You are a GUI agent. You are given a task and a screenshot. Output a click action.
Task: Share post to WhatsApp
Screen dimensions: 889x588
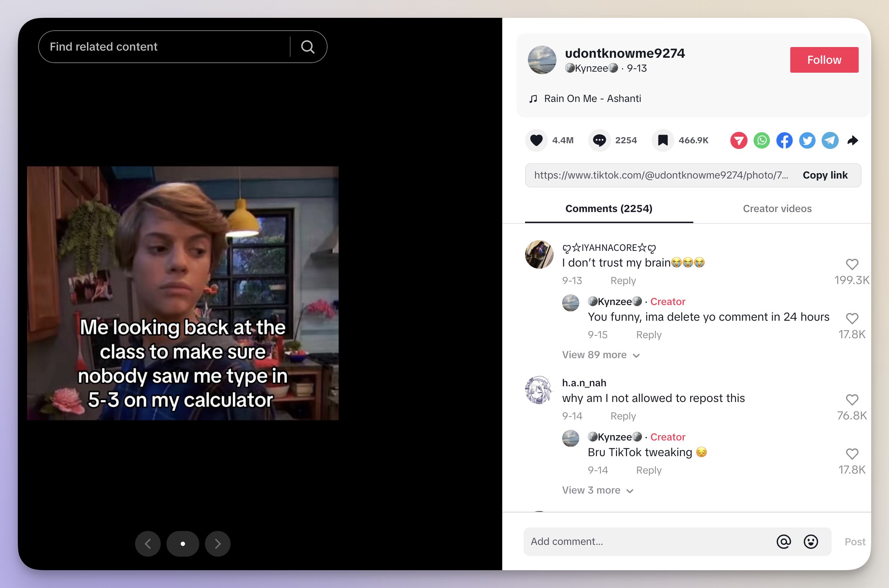(x=761, y=141)
